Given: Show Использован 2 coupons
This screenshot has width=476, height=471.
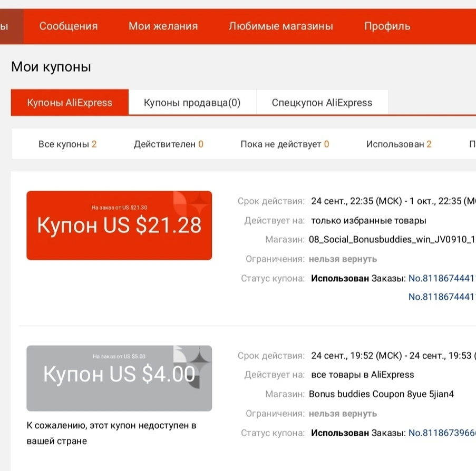Looking at the screenshot, I should (x=399, y=144).
